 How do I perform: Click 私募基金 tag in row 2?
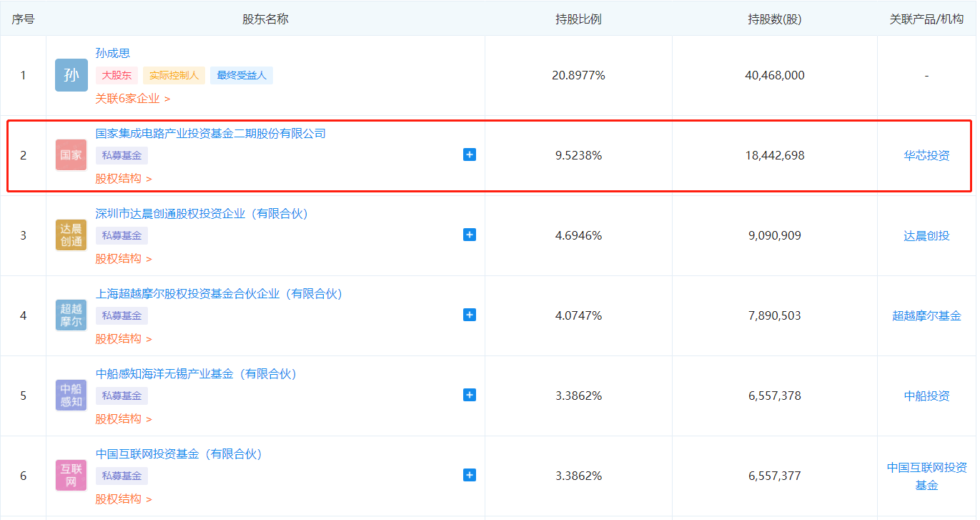tap(122, 155)
